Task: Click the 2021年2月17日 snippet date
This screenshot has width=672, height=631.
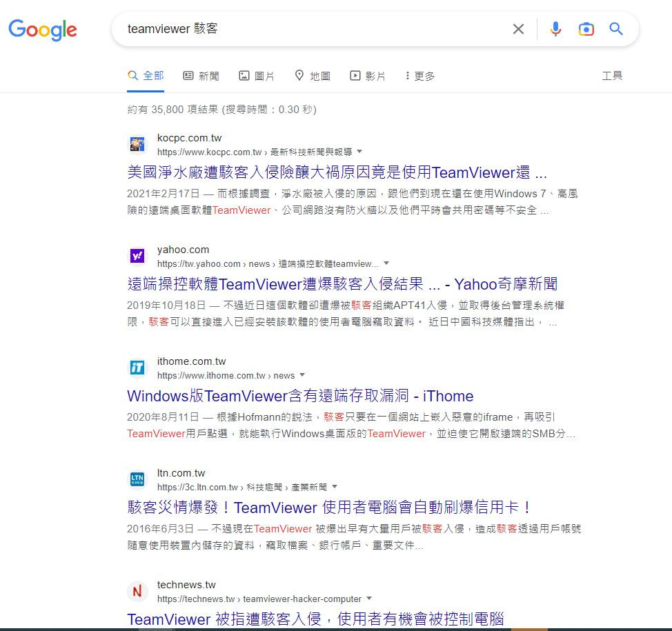Action: (164, 194)
